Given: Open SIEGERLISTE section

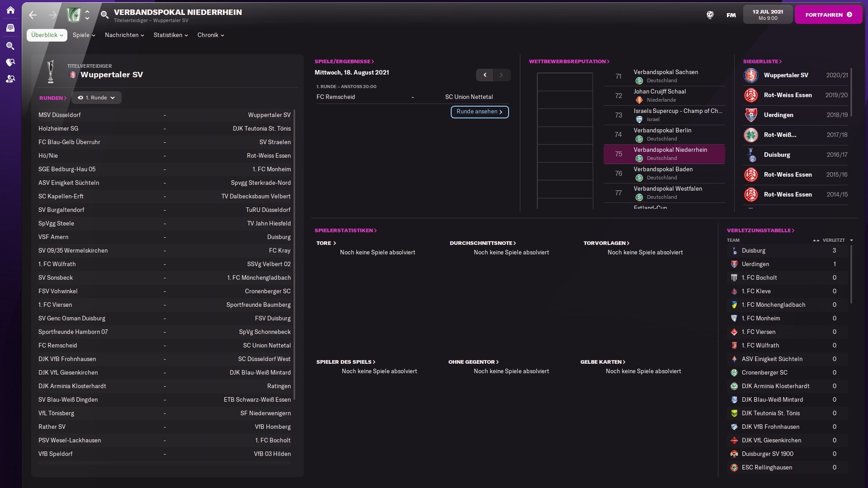Looking at the screenshot, I should (762, 61).
